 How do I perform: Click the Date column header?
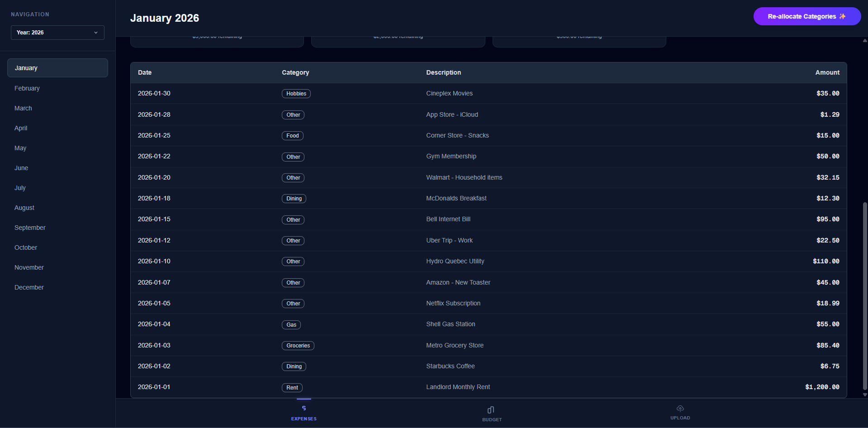(x=145, y=72)
